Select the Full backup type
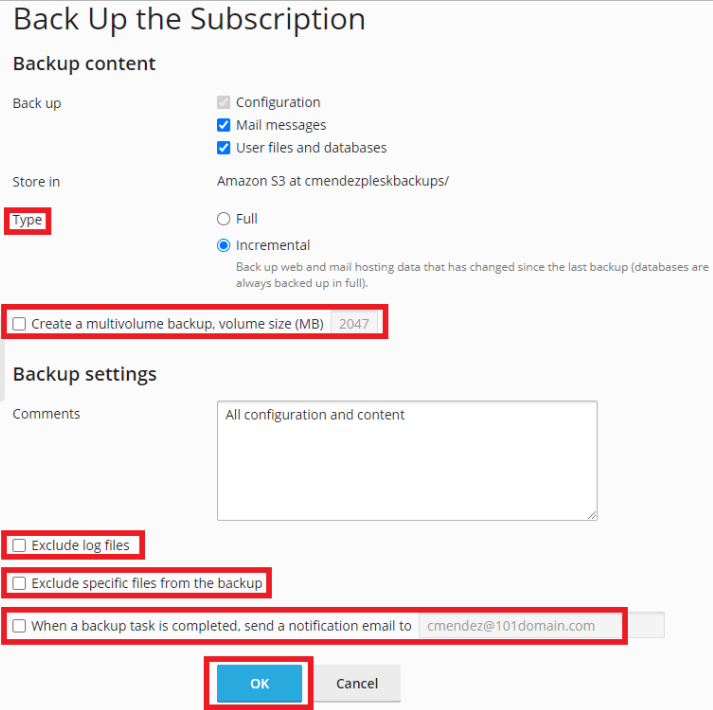This screenshot has height=710, width=713. 224,219
